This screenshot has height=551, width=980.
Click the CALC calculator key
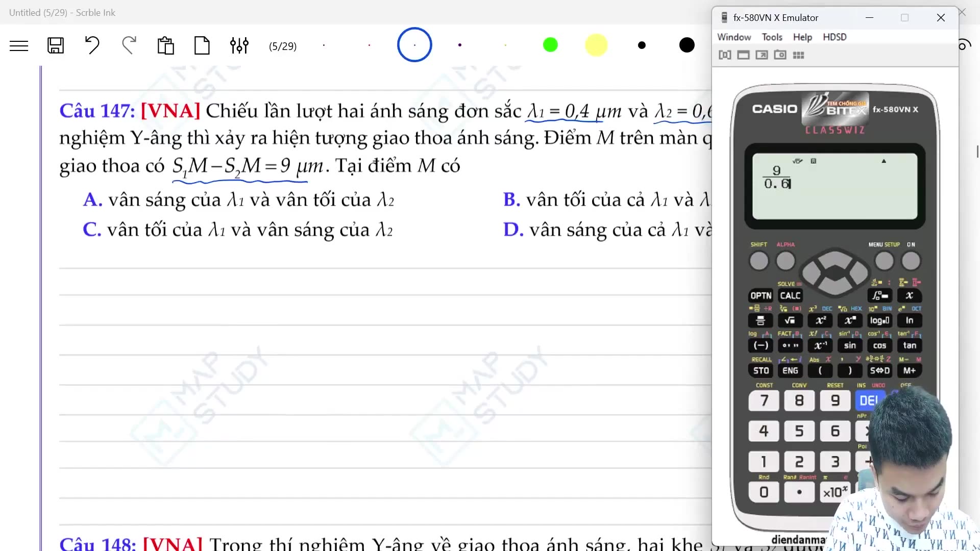pyautogui.click(x=790, y=296)
